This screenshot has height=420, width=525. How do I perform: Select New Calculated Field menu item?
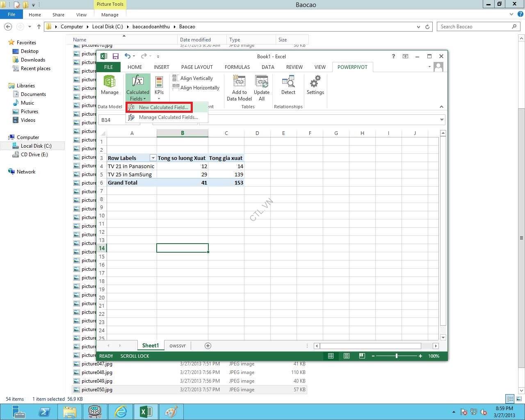[163, 107]
